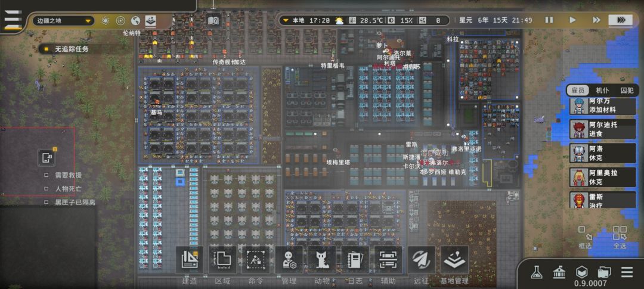Select employee 阿里奥拉 card
Viewport: 644px width, 289px height.
tap(602, 177)
